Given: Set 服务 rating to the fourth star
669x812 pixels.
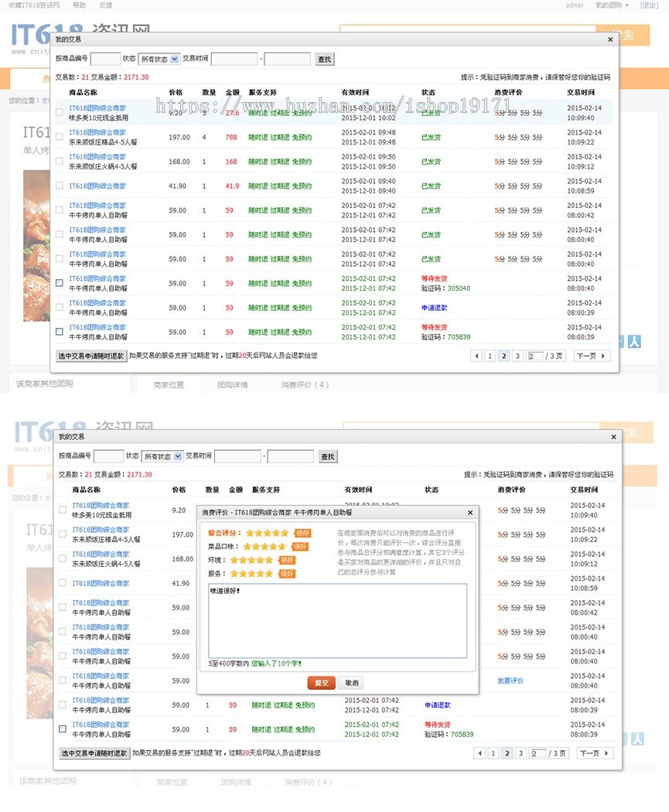Looking at the screenshot, I should [260, 573].
